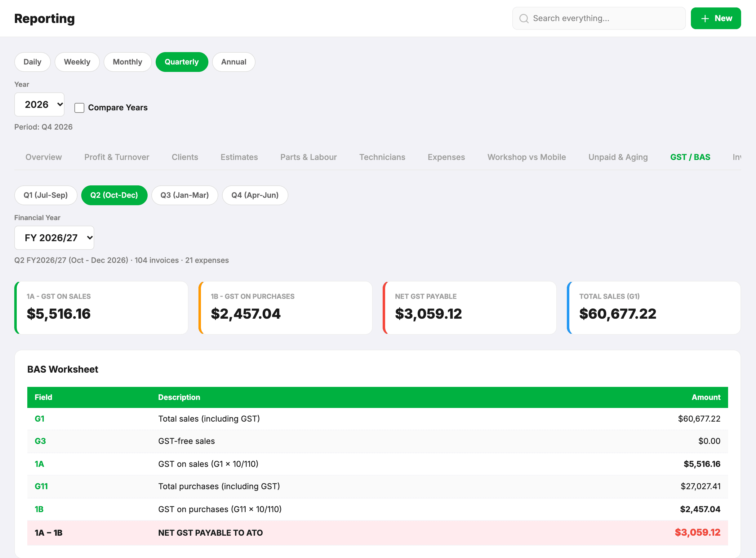Choose the Q1 (Jul-Sep) quarter button
Screen dimensions: 756x558
(x=46, y=195)
